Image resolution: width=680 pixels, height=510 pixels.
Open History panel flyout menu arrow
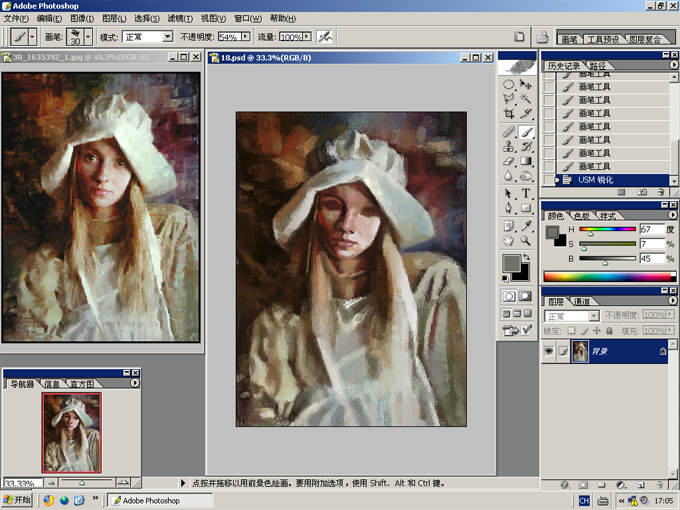point(673,65)
